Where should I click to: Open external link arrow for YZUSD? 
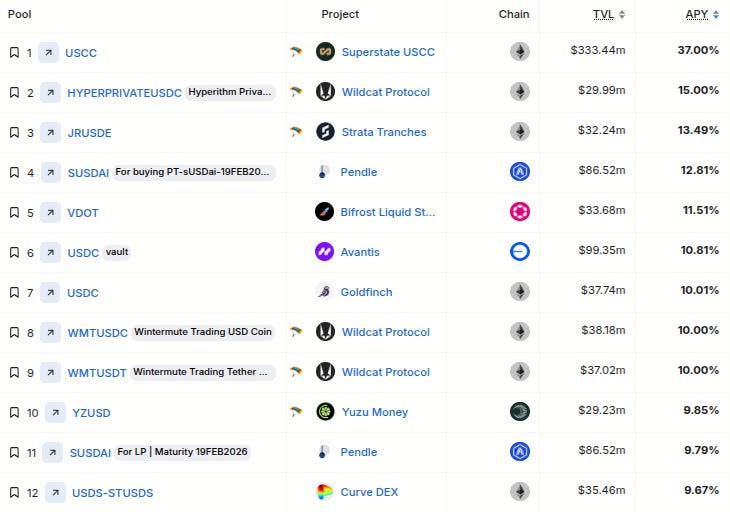tap(55, 413)
